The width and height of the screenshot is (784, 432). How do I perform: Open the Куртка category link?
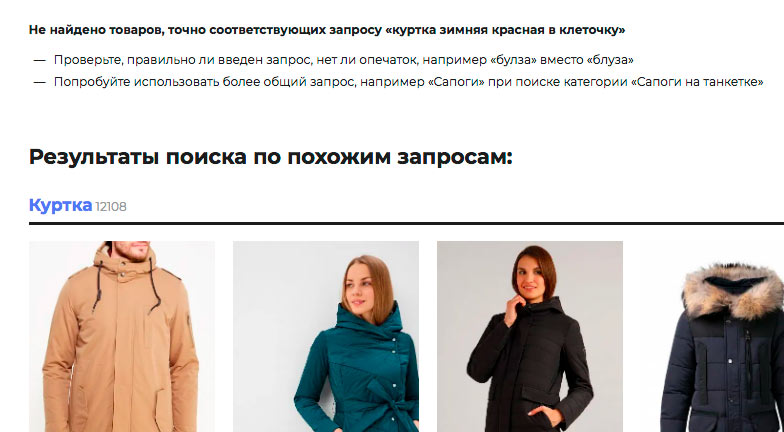[60, 205]
